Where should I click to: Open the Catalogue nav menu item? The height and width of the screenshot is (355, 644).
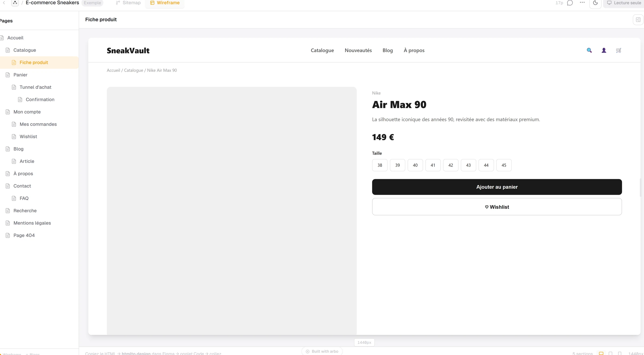pyautogui.click(x=322, y=50)
